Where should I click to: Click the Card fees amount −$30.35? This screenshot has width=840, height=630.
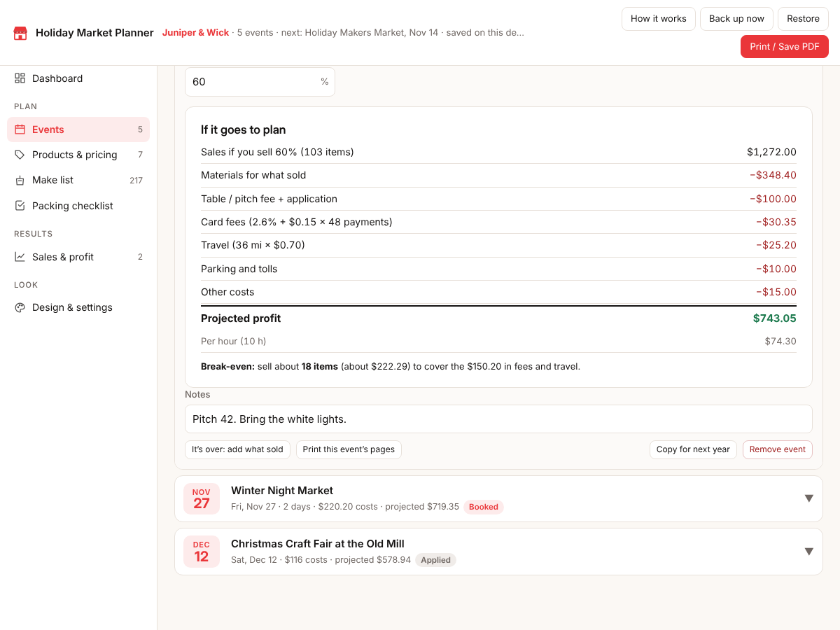point(776,222)
